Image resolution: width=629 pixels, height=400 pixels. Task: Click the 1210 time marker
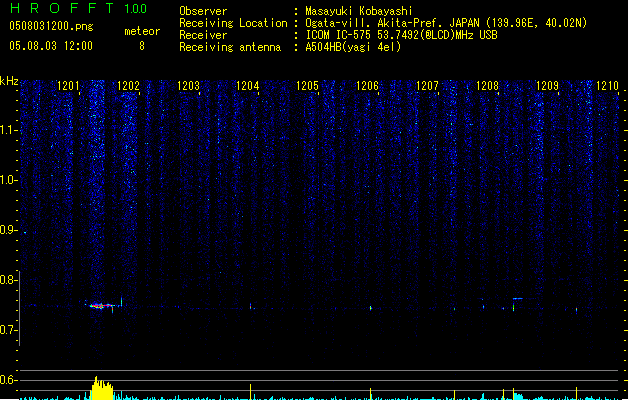tap(607, 85)
